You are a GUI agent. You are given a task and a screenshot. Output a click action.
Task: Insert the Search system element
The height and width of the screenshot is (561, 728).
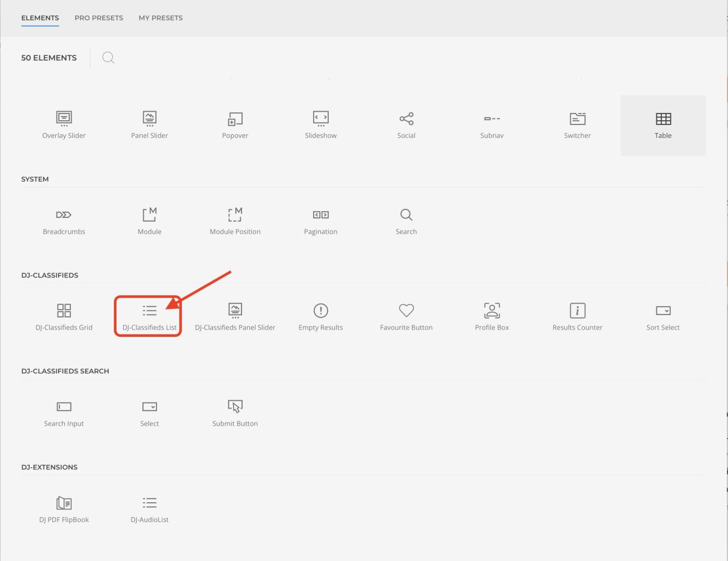406,222
